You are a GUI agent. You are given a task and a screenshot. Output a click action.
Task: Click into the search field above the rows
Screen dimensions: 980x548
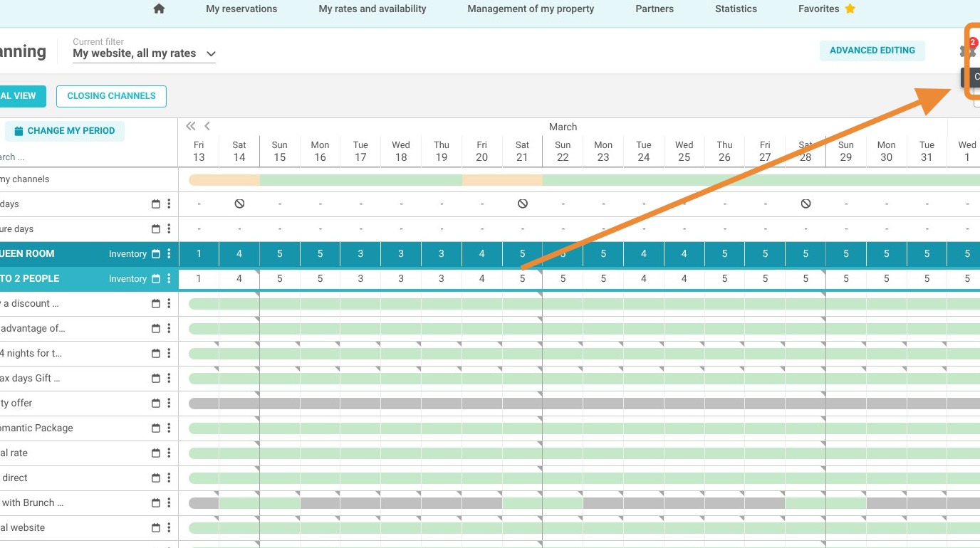tap(87, 157)
